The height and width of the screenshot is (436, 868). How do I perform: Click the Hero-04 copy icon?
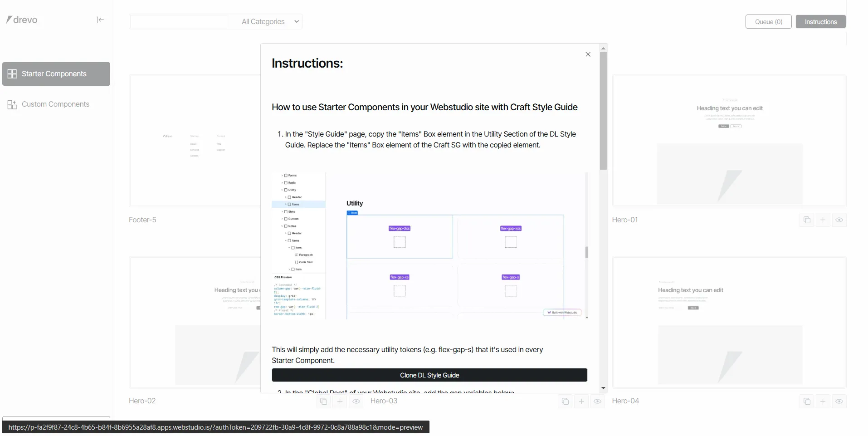click(x=807, y=402)
